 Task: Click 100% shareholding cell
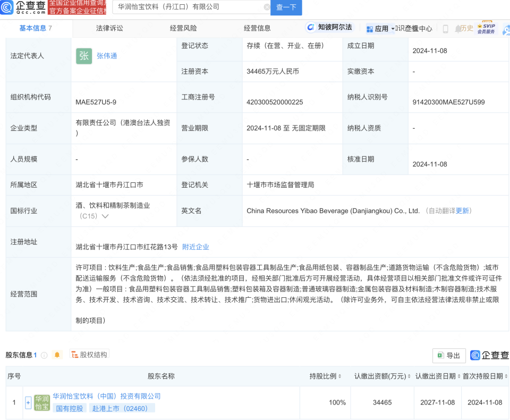pyautogui.click(x=337, y=402)
